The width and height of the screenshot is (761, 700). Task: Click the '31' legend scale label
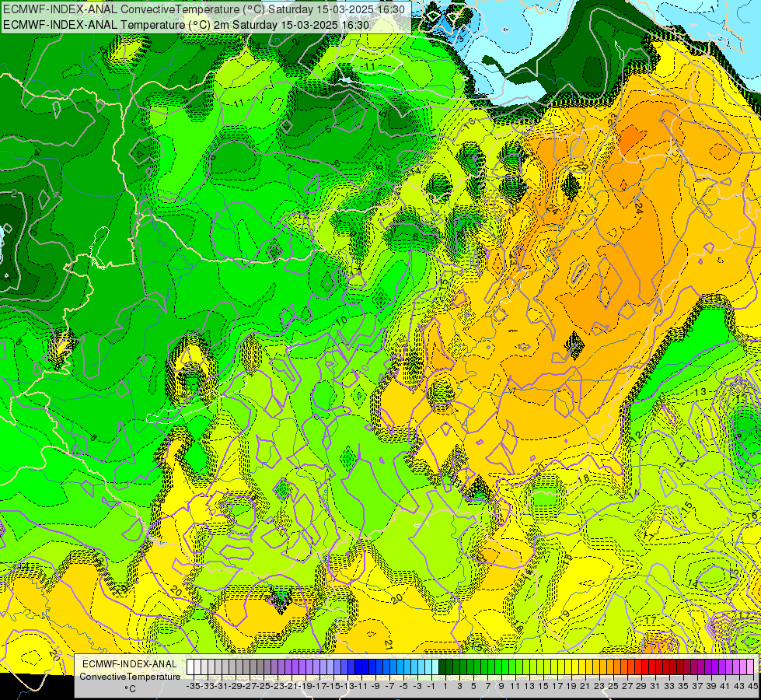[x=656, y=687]
